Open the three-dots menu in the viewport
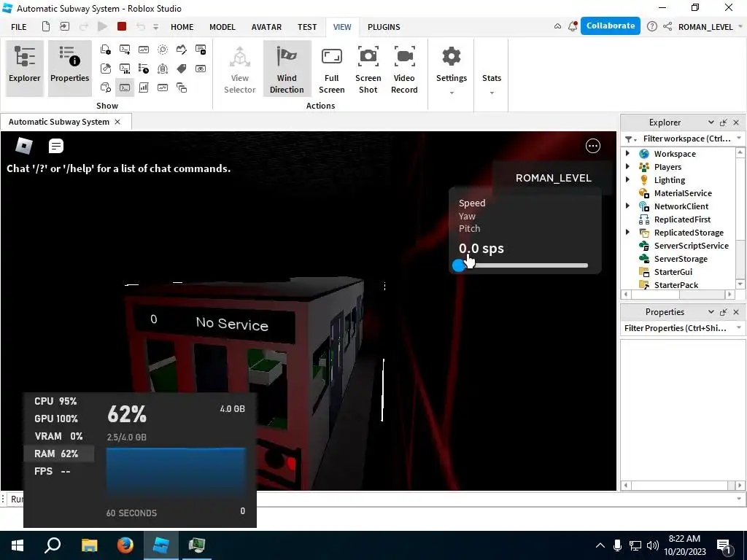Screen dimensions: 747x560 pyautogui.click(x=592, y=146)
